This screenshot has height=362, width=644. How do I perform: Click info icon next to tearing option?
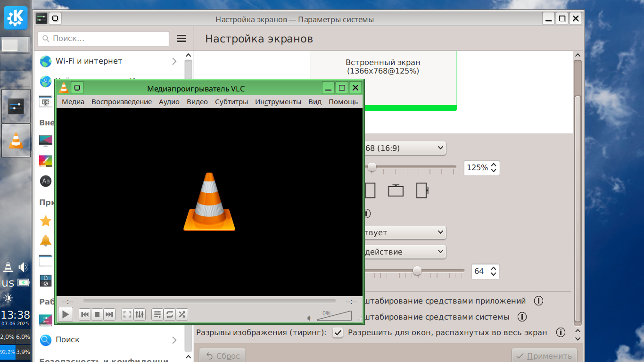coord(561,332)
